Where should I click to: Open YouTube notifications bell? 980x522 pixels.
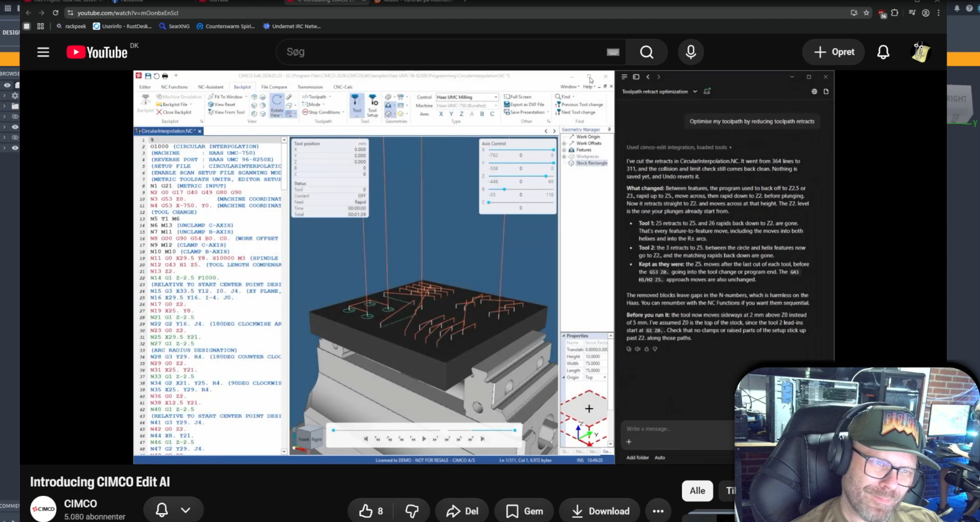tap(883, 52)
